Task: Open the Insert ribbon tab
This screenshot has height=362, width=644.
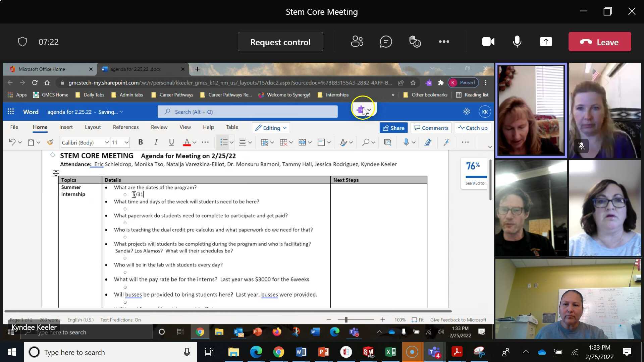Action: (x=66, y=127)
